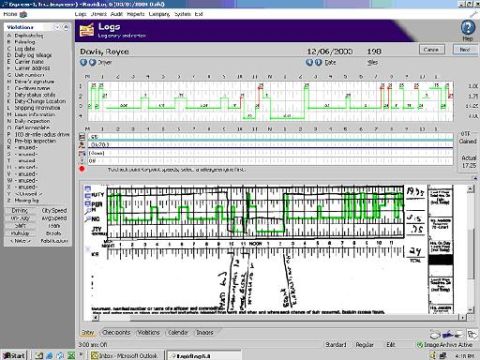Click the Edit status bar entry

pyautogui.click(x=391, y=345)
